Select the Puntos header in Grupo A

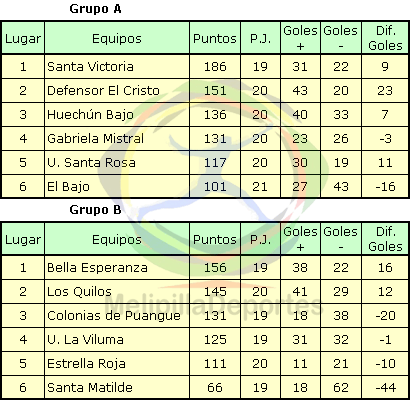pos(215,38)
